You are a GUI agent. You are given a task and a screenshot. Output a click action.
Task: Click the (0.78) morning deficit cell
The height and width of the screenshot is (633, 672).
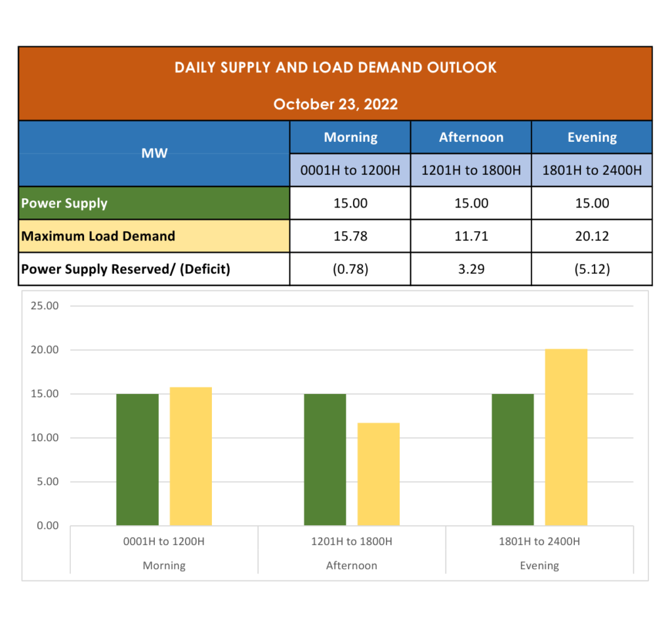coord(350,269)
